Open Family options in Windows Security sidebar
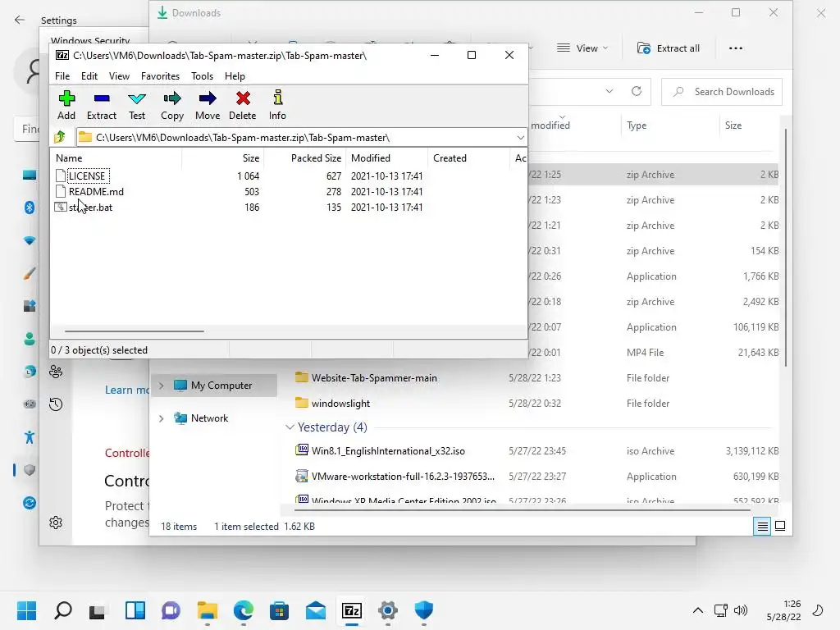This screenshot has width=840, height=630. 56,372
